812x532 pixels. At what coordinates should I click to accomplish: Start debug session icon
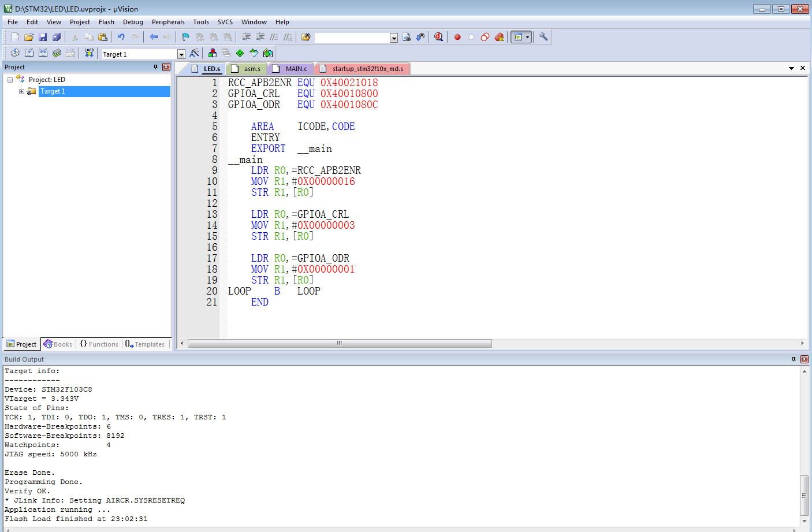pos(439,37)
